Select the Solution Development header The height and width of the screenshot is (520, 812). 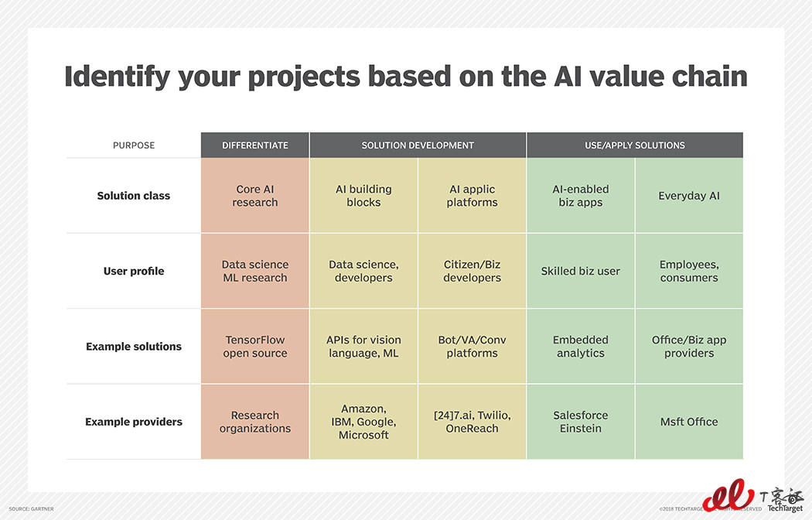[x=418, y=145]
